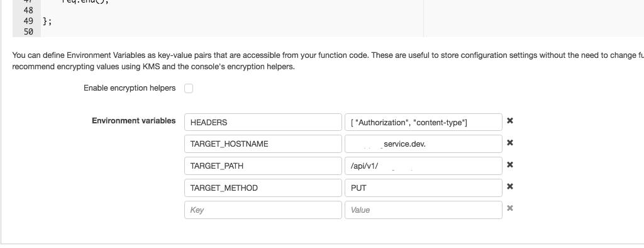Viewport: 644px width, 248px height.
Task: Click the TARGET_HOSTNAME key field
Action: coord(263,144)
